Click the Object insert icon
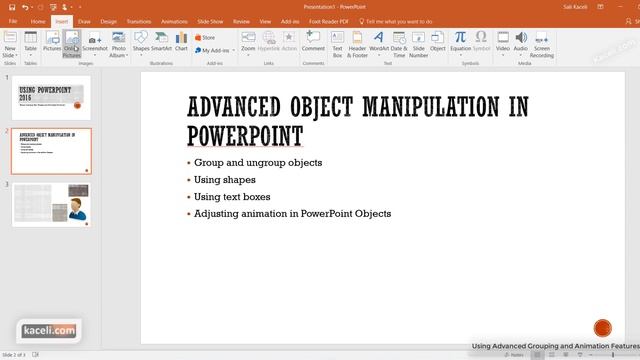Screen dimensions: 640x360 point(438,41)
